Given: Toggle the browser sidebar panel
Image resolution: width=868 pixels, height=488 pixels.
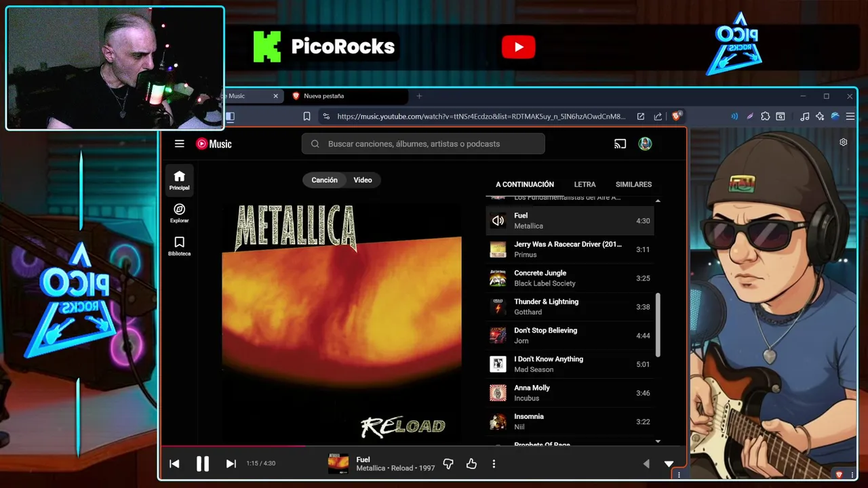Looking at the screenshot, I should [230, 117].
